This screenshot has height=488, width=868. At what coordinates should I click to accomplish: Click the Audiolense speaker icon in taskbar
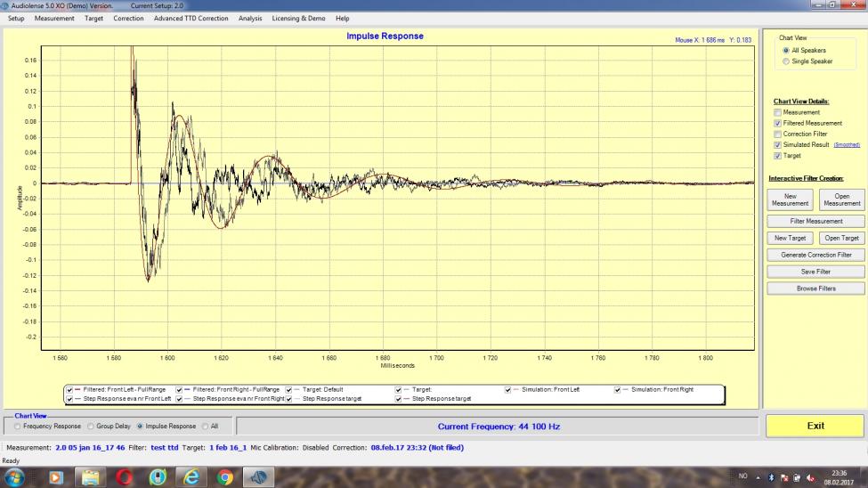pyautogui.click(x=257, y=476)
